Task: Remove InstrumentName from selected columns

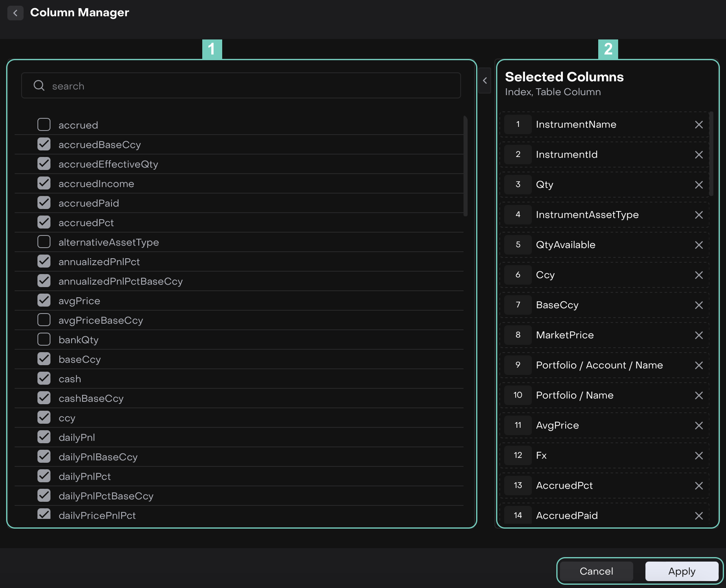Action: 699,125
